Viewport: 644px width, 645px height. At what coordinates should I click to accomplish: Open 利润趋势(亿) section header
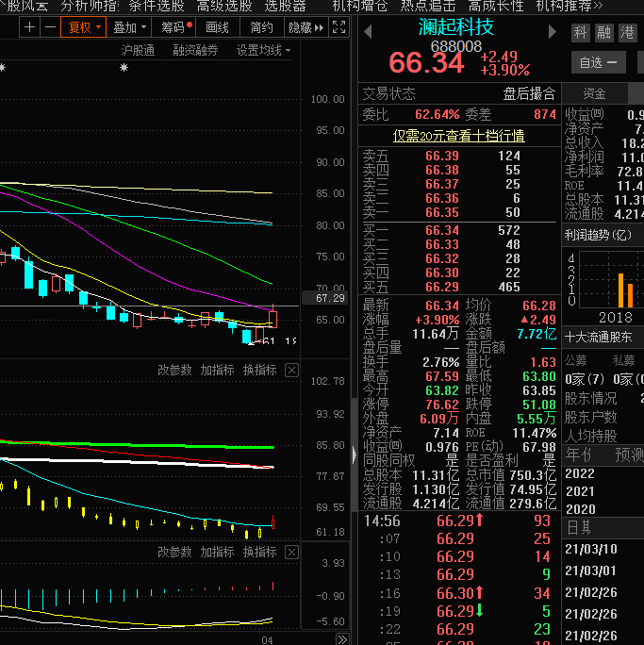[598, 235]
